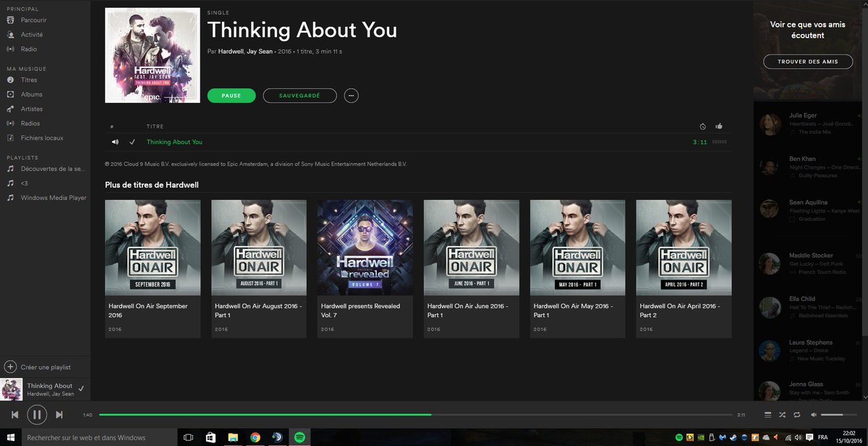
Task: Open Activité in the sidebar
Action: point(32,35)
